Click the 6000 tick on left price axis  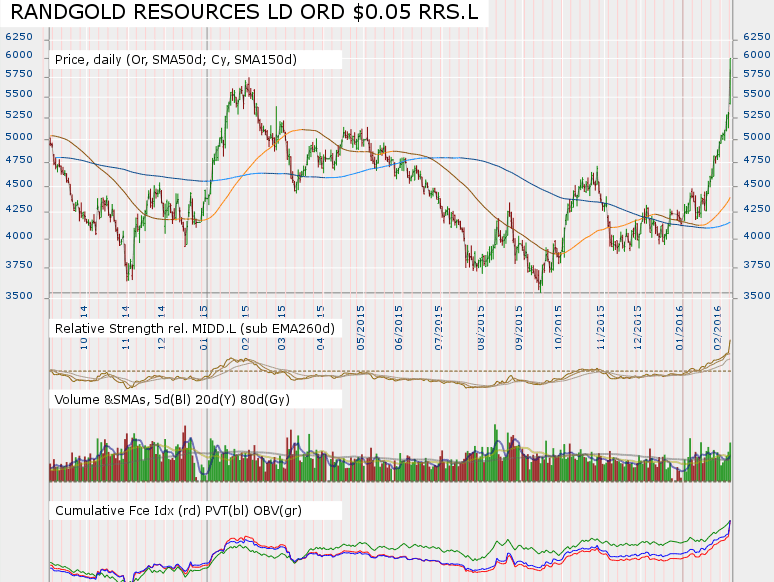19,55
